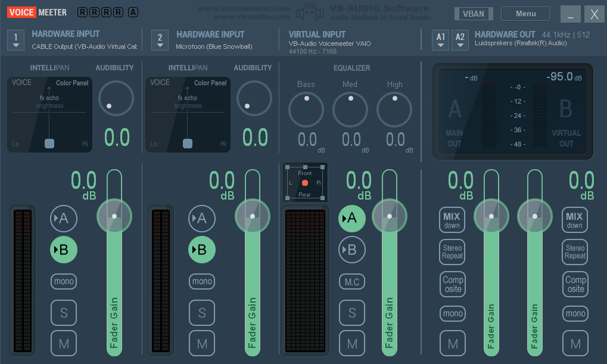The width and height of the screenshot is (607, 364).
Task: Toggle bus A routing on Virtual Input
Action: (x=352, y=219)
